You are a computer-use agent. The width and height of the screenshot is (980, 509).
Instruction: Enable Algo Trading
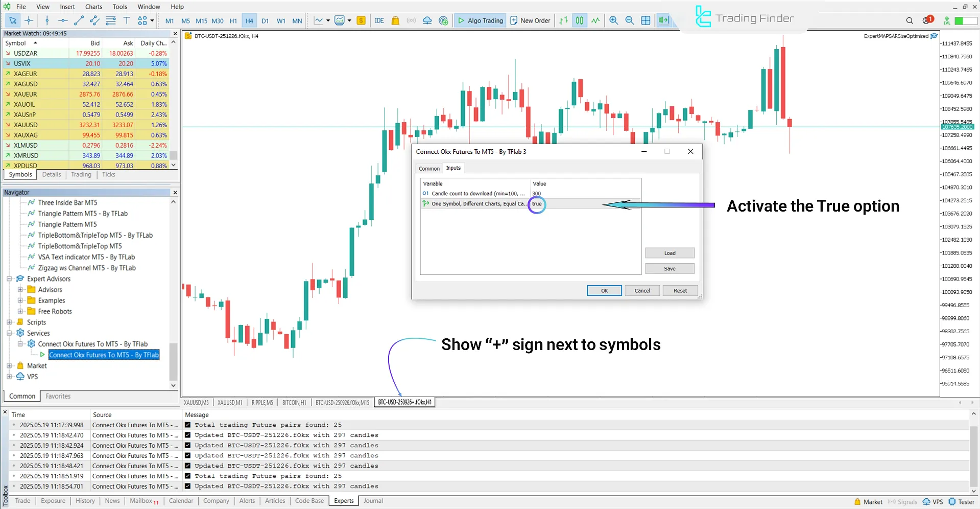click(480, 20)
